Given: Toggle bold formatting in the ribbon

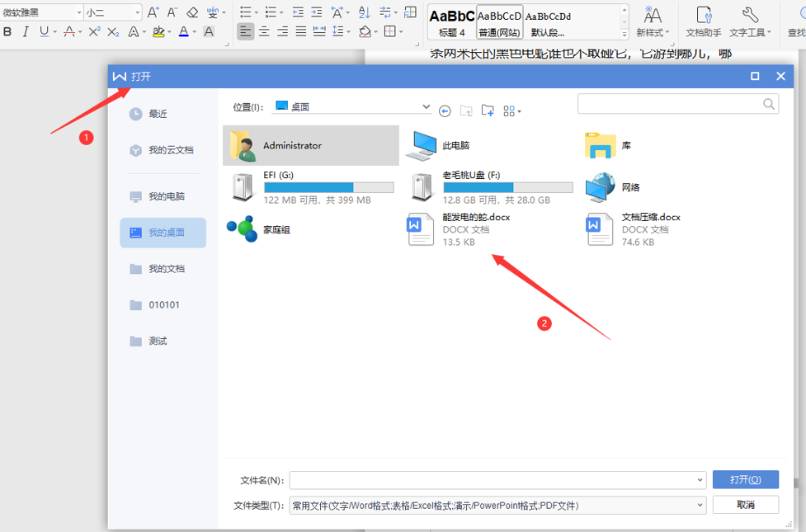Looking at the screenshot, I should tap(7, 32).
